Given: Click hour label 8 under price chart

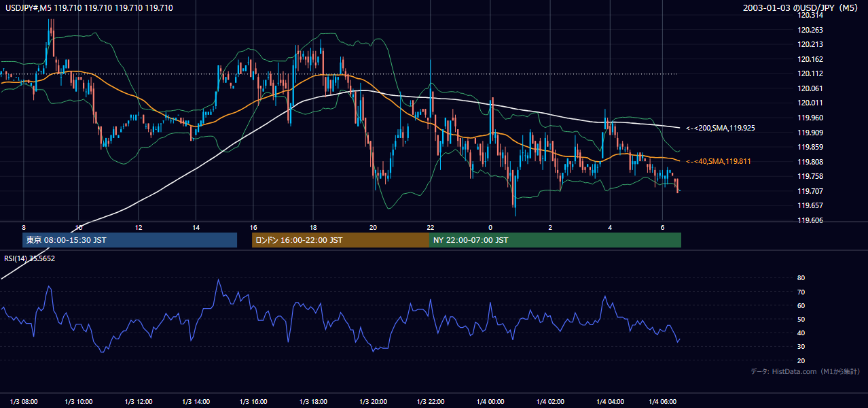Looking at the screenshot, I should (x=23, y=227).
